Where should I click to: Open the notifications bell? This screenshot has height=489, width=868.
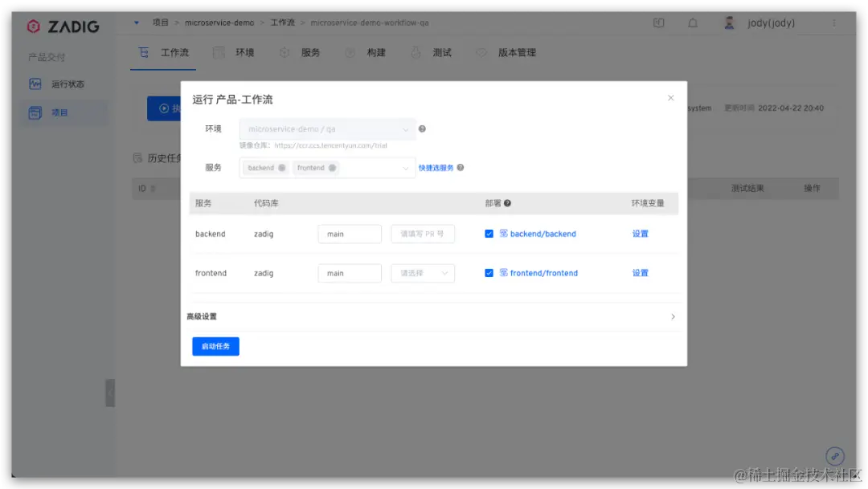click(x=693, y=22)
